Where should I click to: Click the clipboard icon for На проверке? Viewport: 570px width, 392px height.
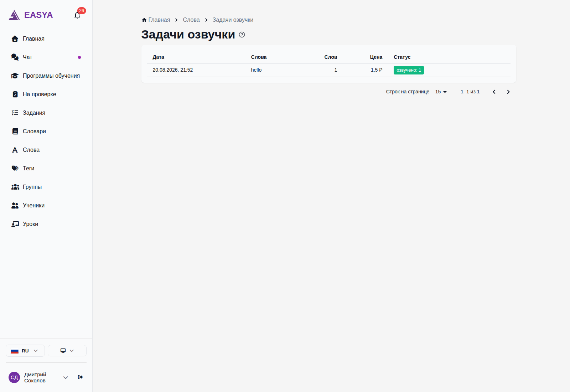pos(15,94)
